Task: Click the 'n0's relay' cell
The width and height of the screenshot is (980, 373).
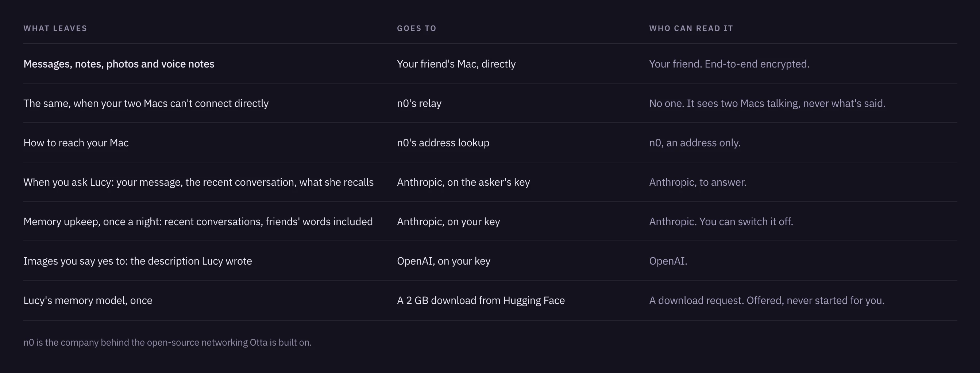Action: [419, 104]
